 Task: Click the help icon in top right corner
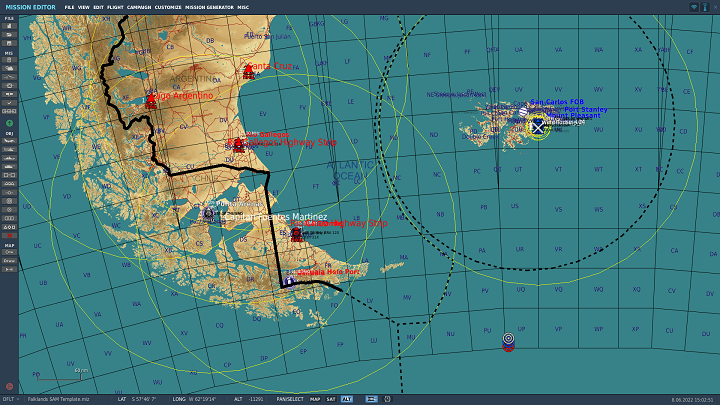(x=706, y=7)
